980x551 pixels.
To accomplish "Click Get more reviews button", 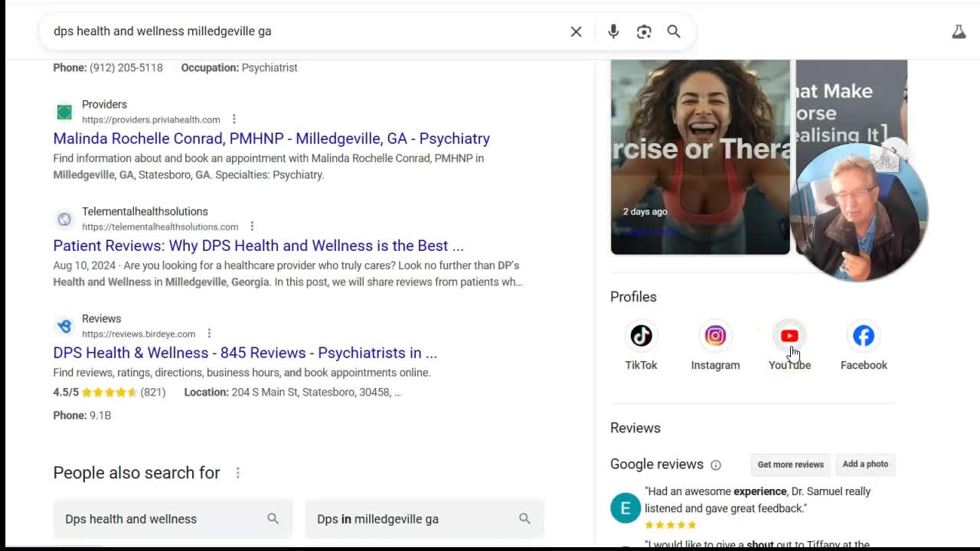I will (x=790, y=465).
